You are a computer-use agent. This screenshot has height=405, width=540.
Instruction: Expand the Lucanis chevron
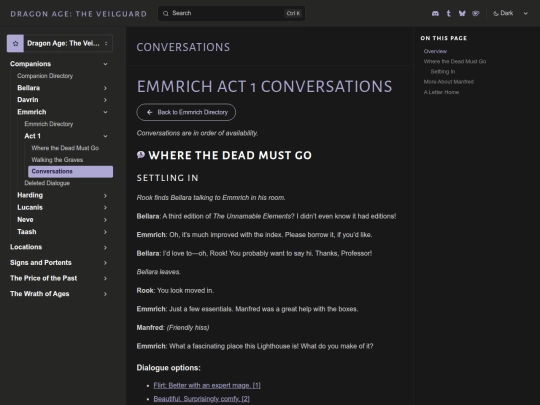pos(105,208)
